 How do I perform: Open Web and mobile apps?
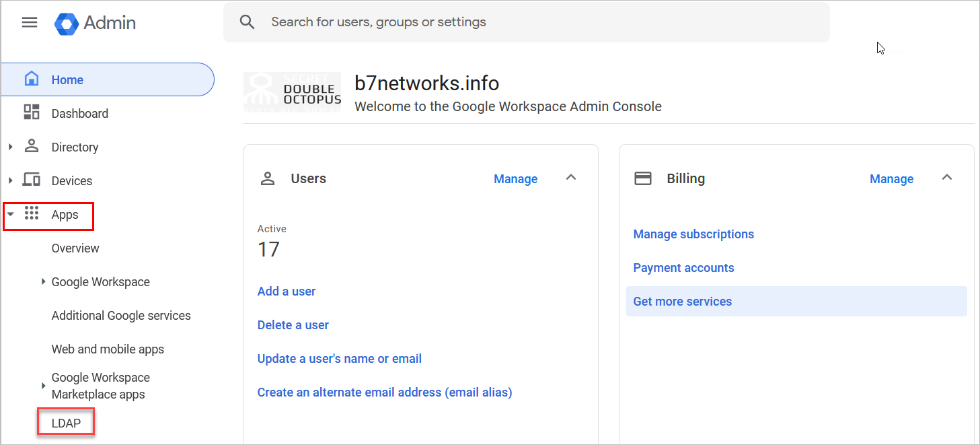[108, 349]
